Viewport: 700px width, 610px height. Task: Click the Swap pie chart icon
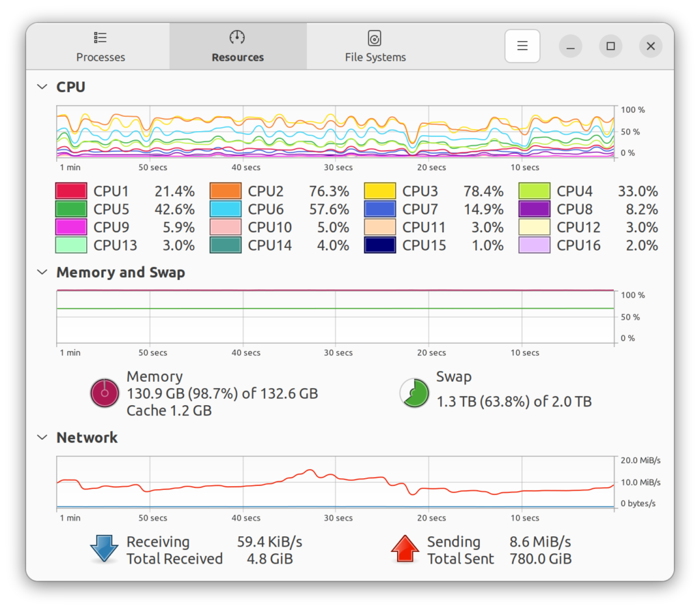414,393
